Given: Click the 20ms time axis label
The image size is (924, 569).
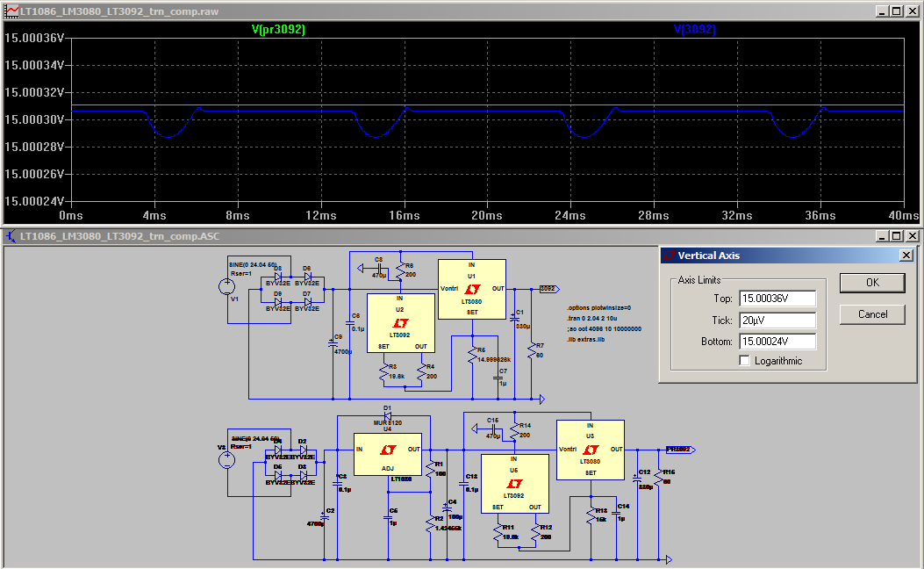Looking at the screenshot, I should (487, 215).
